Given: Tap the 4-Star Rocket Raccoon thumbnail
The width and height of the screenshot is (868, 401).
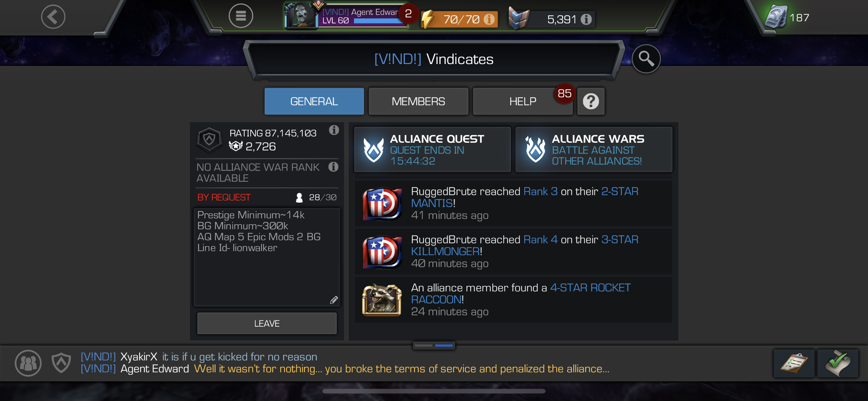Looking at the screenshot, I should (382, 300).
